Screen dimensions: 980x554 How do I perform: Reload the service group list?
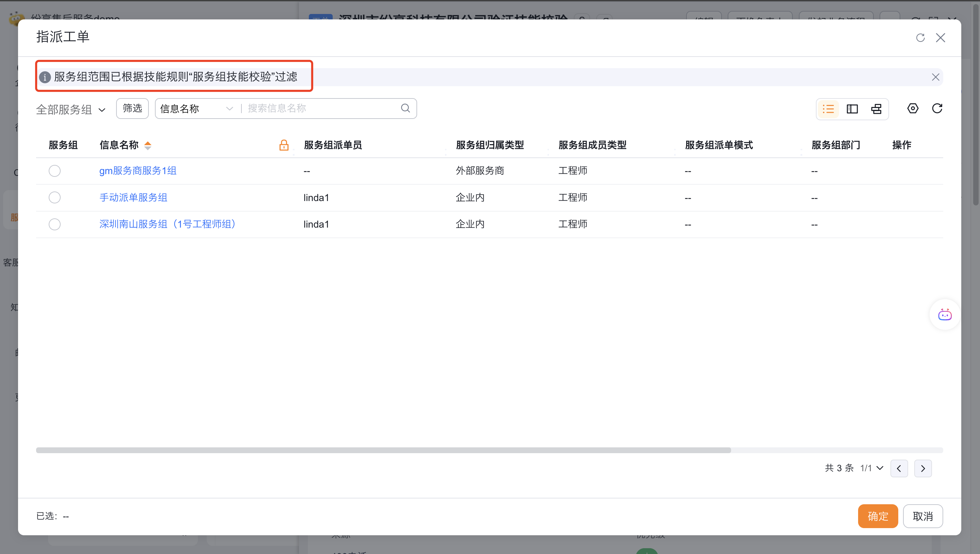tap(937, 108)
